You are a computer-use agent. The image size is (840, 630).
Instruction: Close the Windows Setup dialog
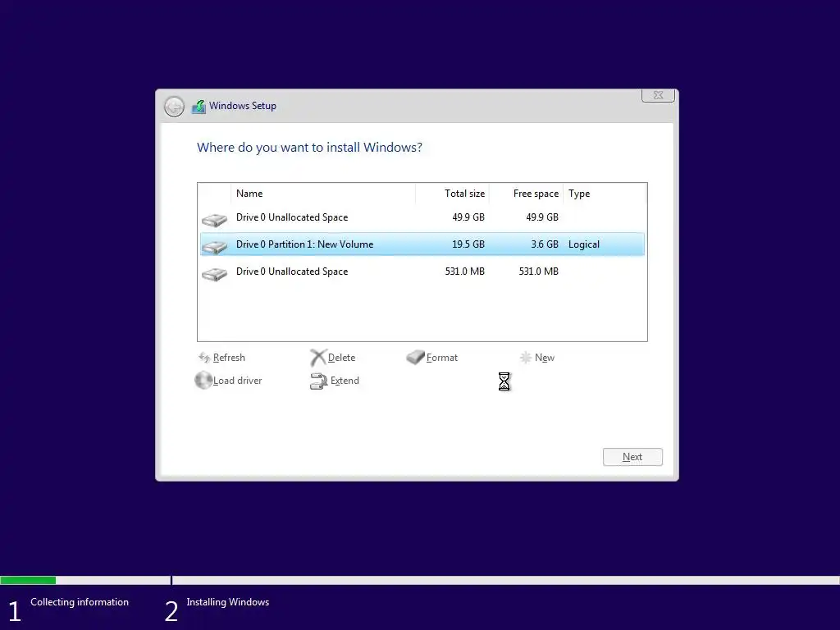coord(659,95)
